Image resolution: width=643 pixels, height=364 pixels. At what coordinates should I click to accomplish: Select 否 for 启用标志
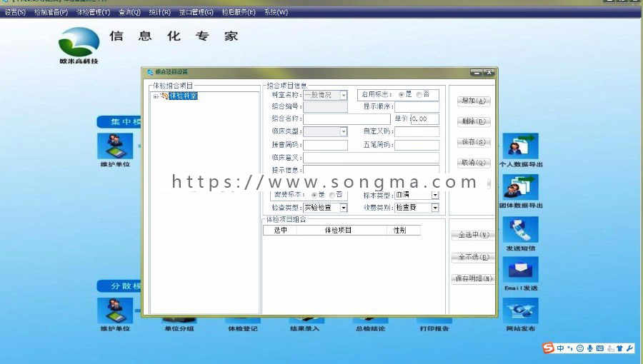point(419,95)
